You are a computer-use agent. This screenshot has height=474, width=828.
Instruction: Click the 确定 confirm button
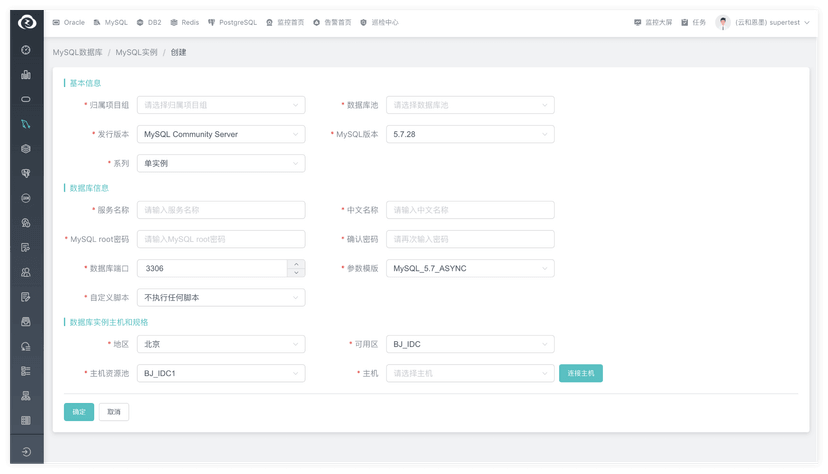(x=79, y=412)
